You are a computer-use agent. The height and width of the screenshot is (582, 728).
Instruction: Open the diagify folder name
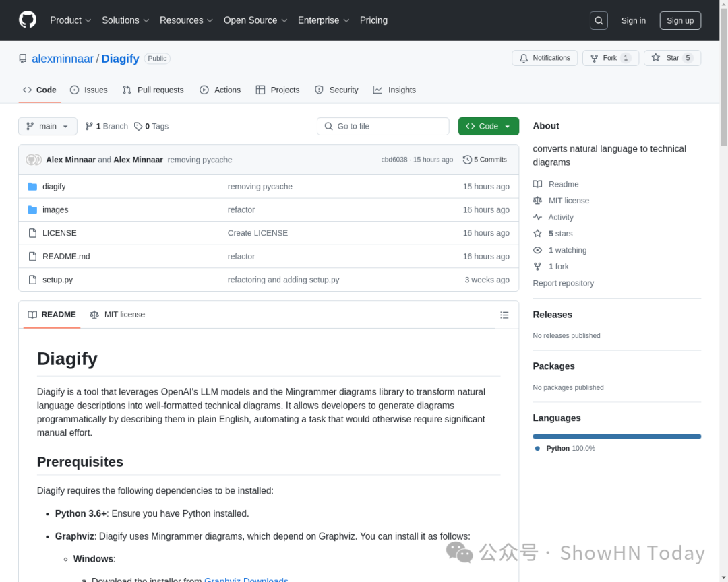tap(54, 187)
